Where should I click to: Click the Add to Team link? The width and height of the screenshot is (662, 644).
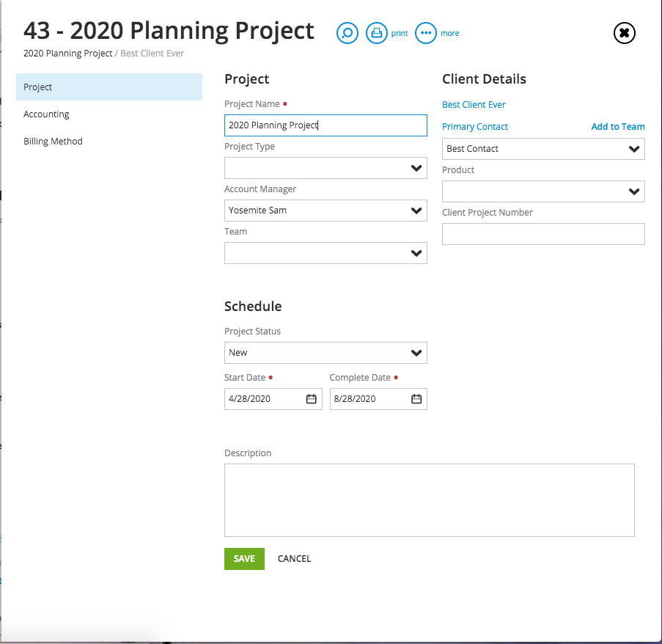click(x=618, y=127)
